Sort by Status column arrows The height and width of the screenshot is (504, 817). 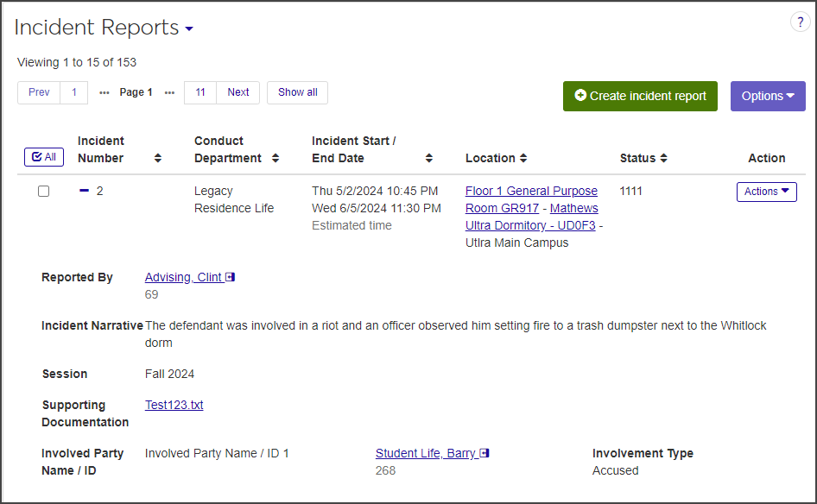663,159
